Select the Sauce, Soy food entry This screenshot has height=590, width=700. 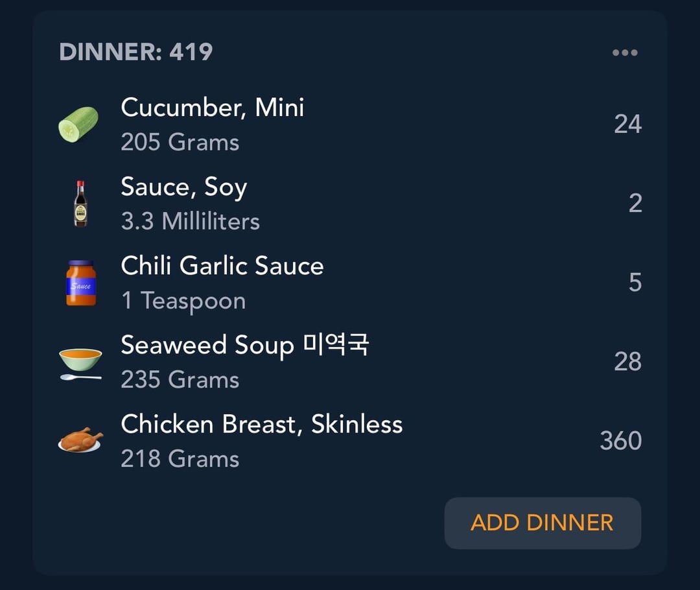point(184,187)
